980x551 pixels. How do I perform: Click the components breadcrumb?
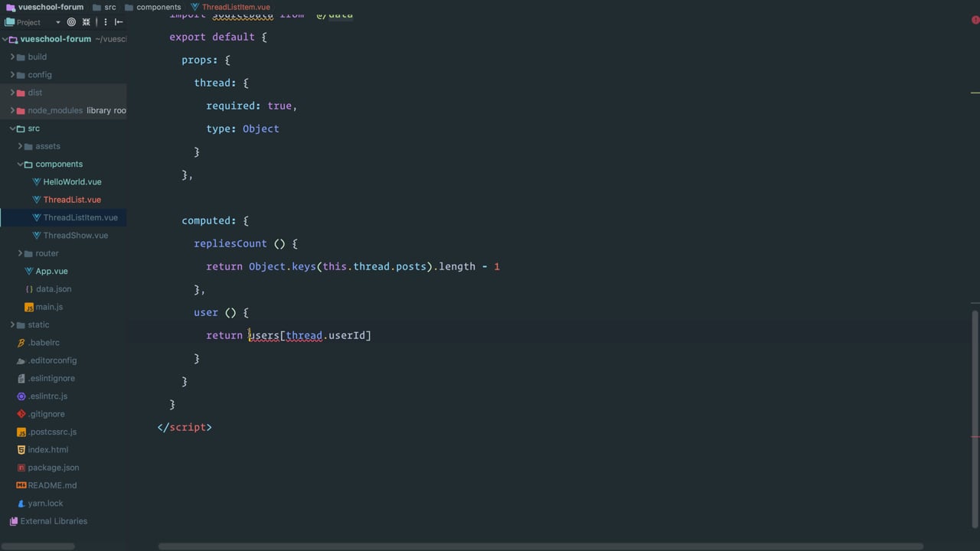(158, 7)
